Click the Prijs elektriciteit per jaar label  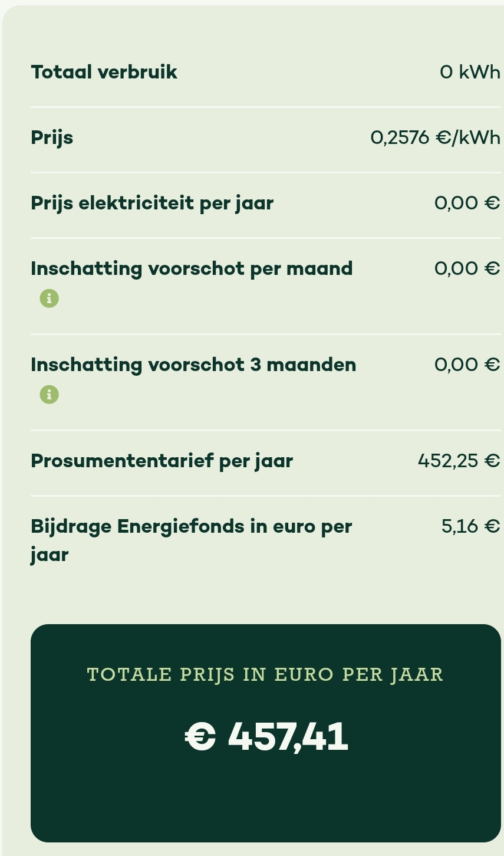tap(152, 203)
